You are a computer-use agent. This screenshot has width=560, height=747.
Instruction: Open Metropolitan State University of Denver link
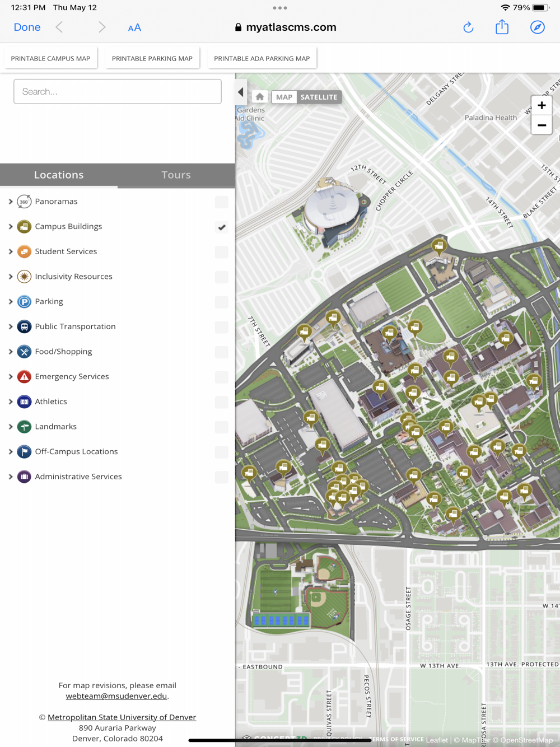pos(122,717)
